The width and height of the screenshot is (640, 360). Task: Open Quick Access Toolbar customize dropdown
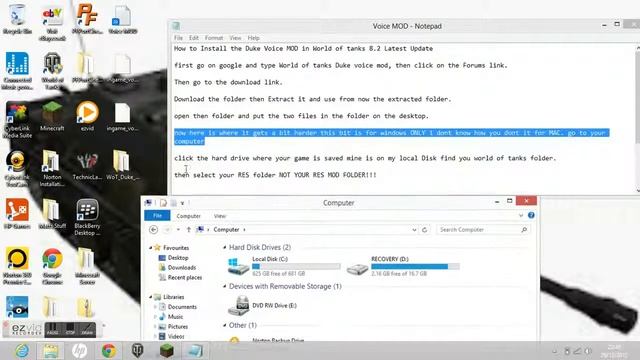[182, 203]
